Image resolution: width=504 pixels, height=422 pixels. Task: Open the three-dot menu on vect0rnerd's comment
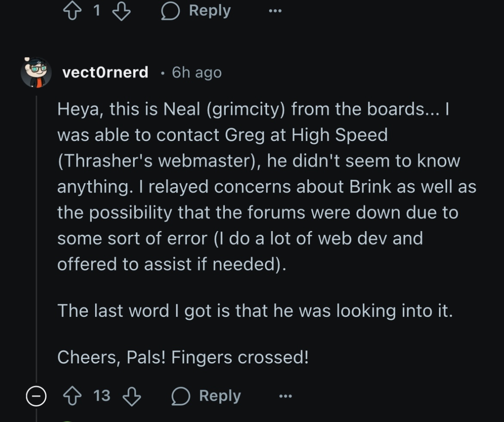point(286,396)
